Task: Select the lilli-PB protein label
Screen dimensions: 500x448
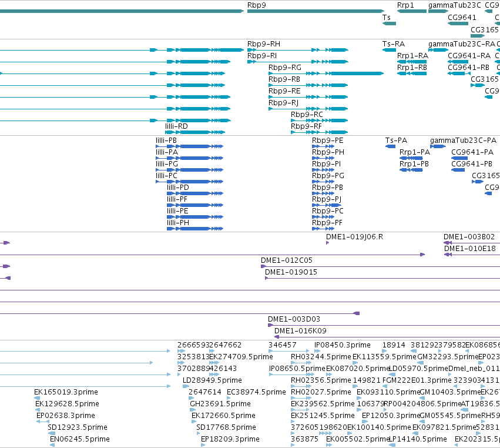Action: [x=166, y=141]
